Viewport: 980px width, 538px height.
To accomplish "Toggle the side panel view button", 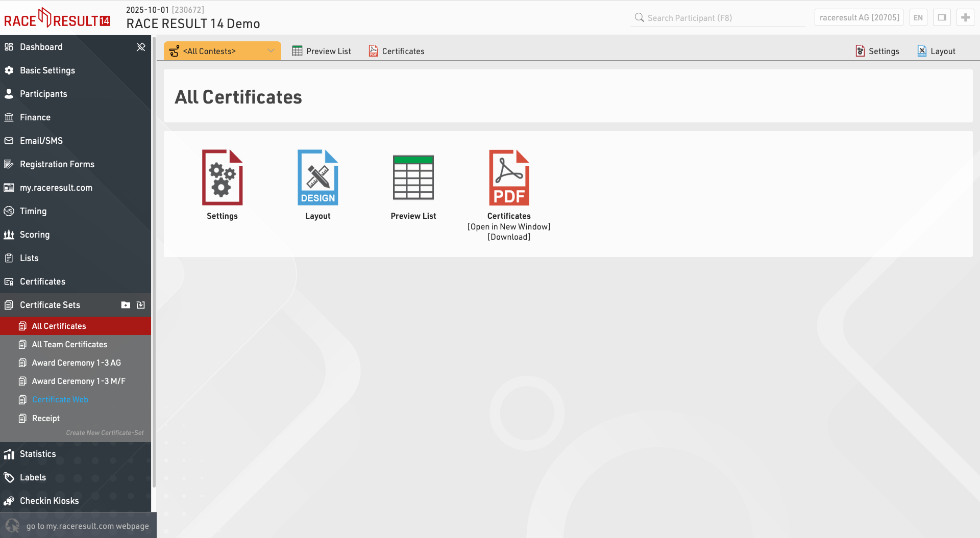I will (942, 17).
